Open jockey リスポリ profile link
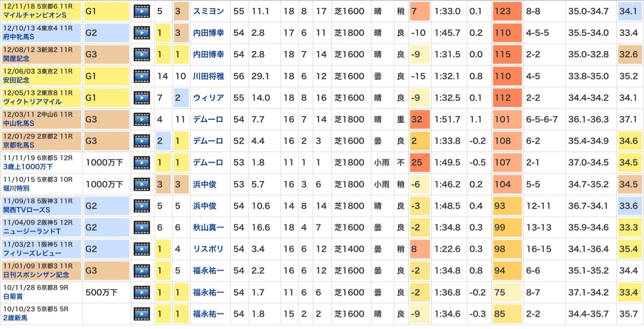This screenshot has width=644, height=329. pyautogui.click(x=208, y=249)
